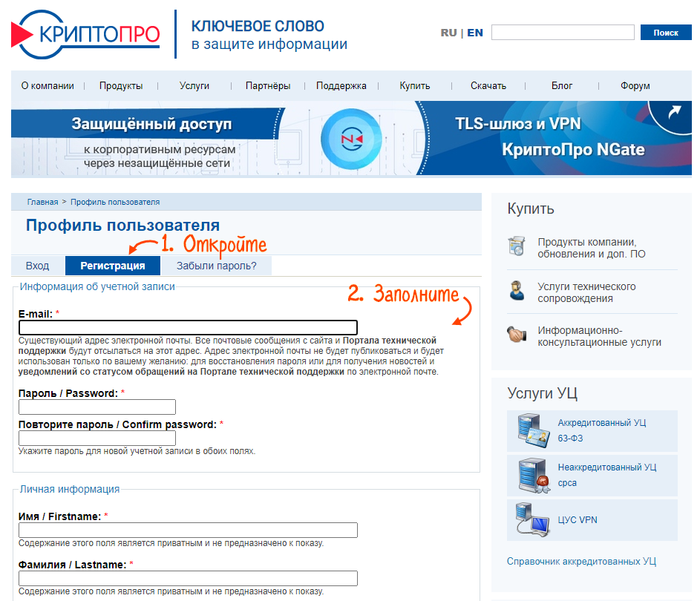Click the Личная информация legend
700x601 pixels.
point(70,489)
